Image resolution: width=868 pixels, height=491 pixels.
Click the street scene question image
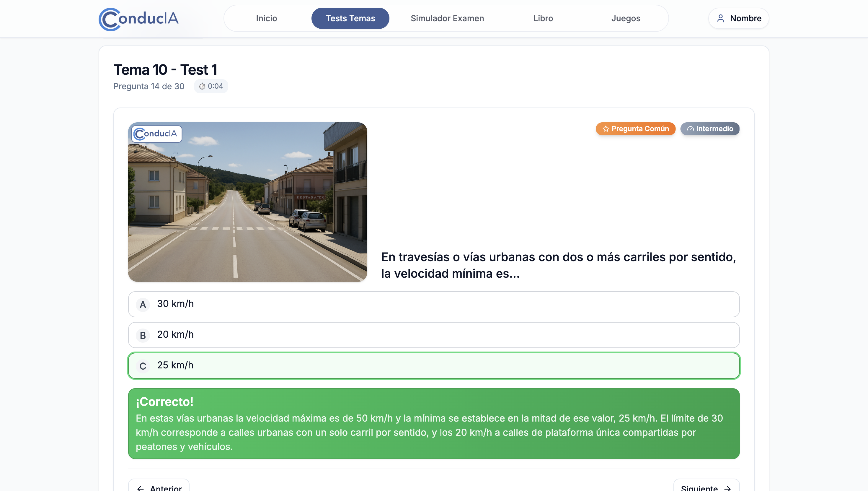click(x=248, y=202)
